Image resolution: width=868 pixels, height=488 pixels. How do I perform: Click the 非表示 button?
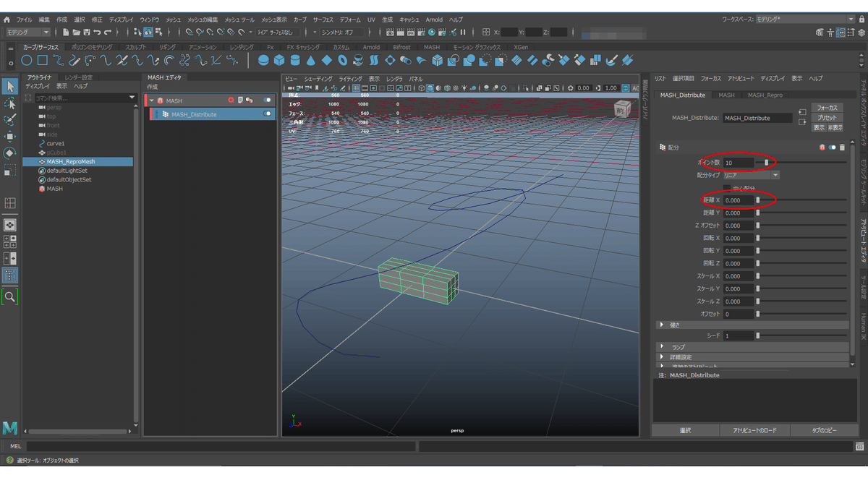click(x=835, y=127)
